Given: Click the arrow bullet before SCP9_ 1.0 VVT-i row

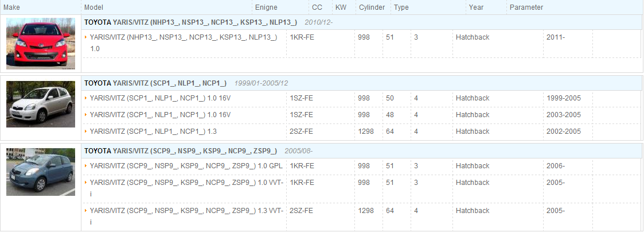Looking at the screenshot, I should 86,183.
